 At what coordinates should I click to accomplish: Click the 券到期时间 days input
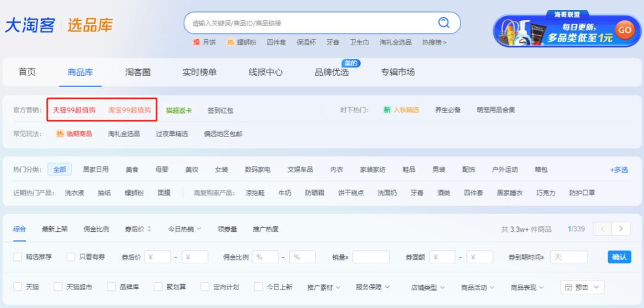(x=568, y=257)
